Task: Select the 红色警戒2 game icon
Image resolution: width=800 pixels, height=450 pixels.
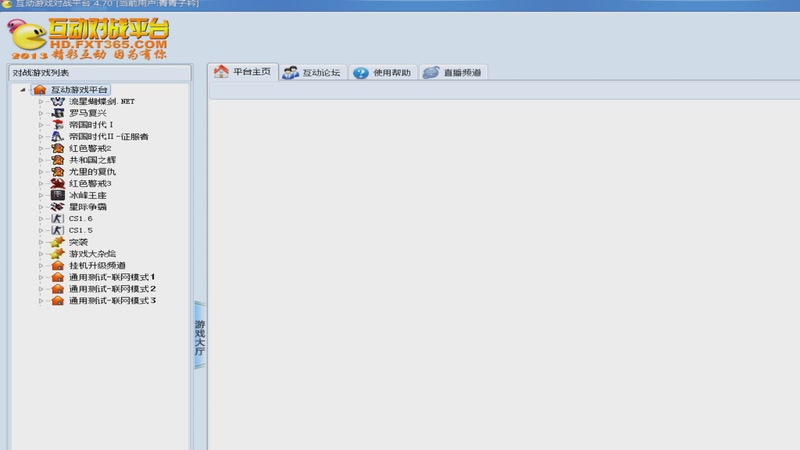Action: tap(58, 148)
